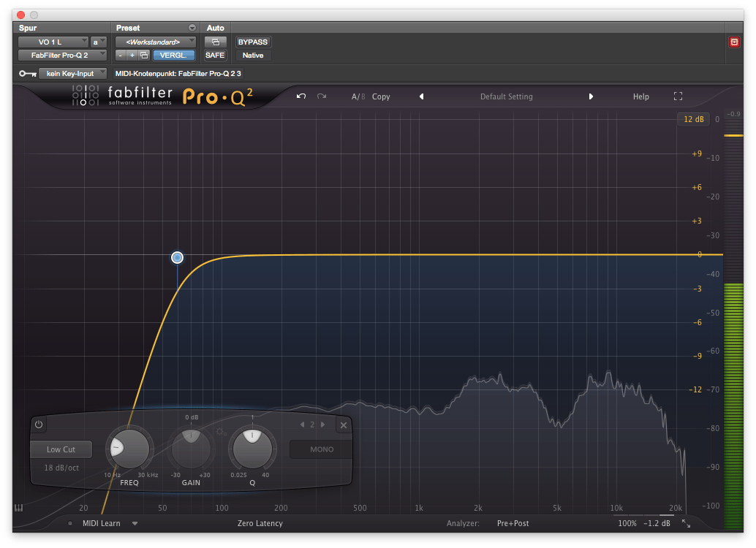The height and width of the screenshot is (548, 756).
Task: Click the Analyzer: label
Action: coord(463,523)
